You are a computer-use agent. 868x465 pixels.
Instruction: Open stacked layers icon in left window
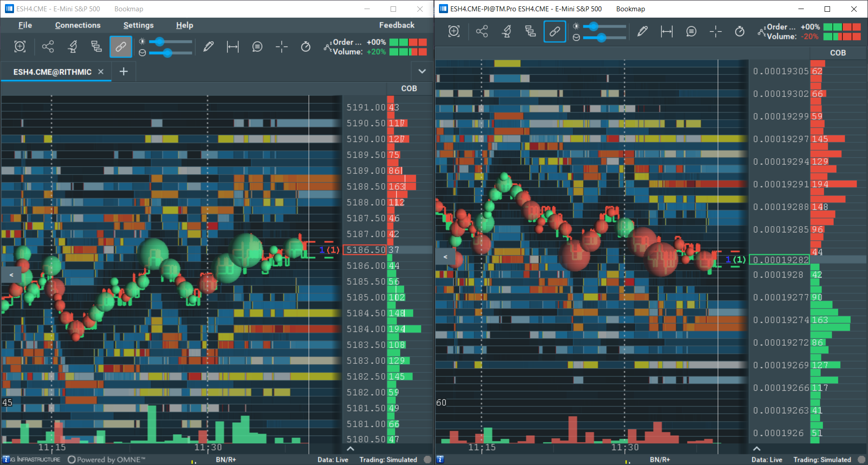96,47
